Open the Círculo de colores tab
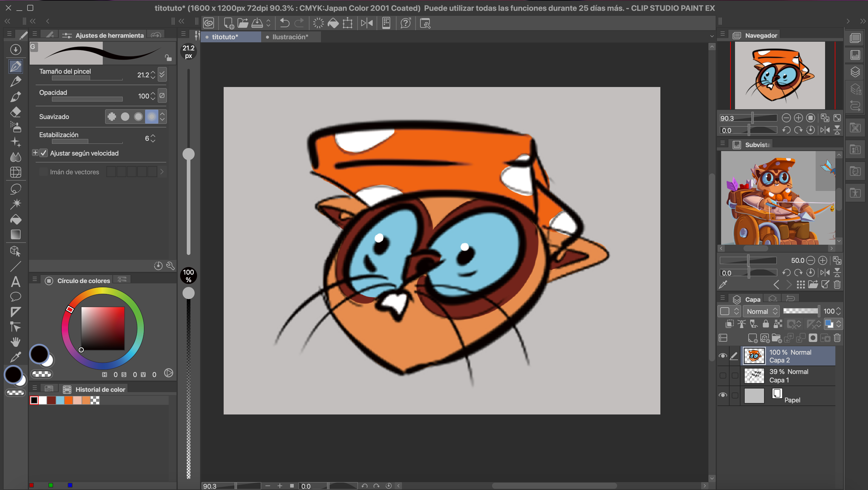 coord(78,281)
